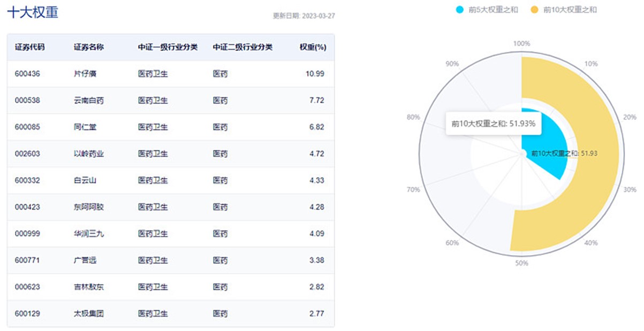This screenshot has width=644, height=331.
Task: Click the tooltip showing 51.93%
Action: (x=494, y=124)
